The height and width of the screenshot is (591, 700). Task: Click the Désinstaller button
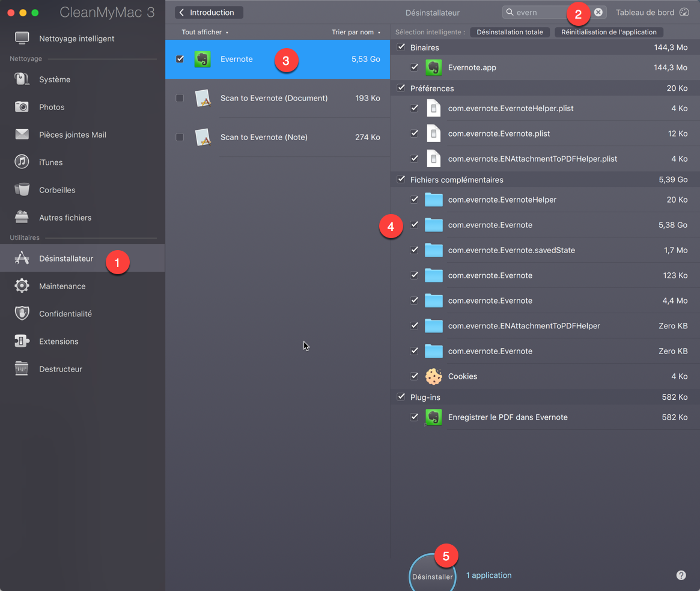pyautogui.click(x=433, y=575)
